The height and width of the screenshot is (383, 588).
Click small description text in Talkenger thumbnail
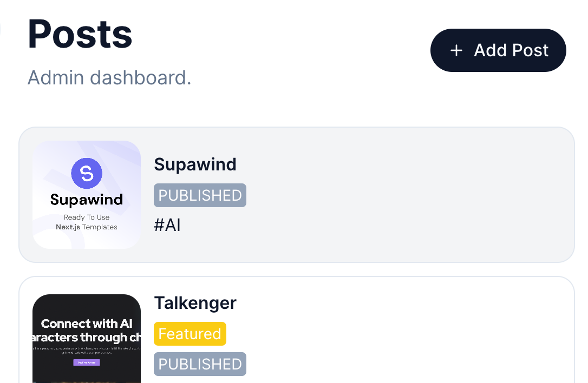[x=87, y=352]
